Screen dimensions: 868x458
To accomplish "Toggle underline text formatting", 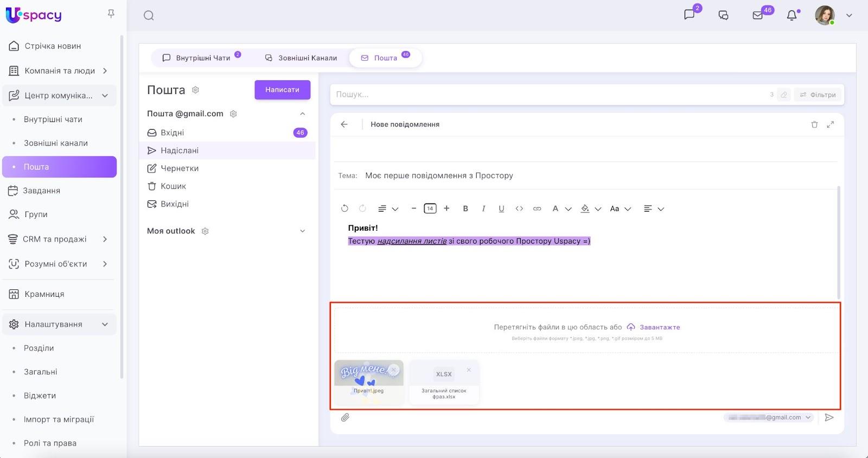I will [x=501, y=208].
